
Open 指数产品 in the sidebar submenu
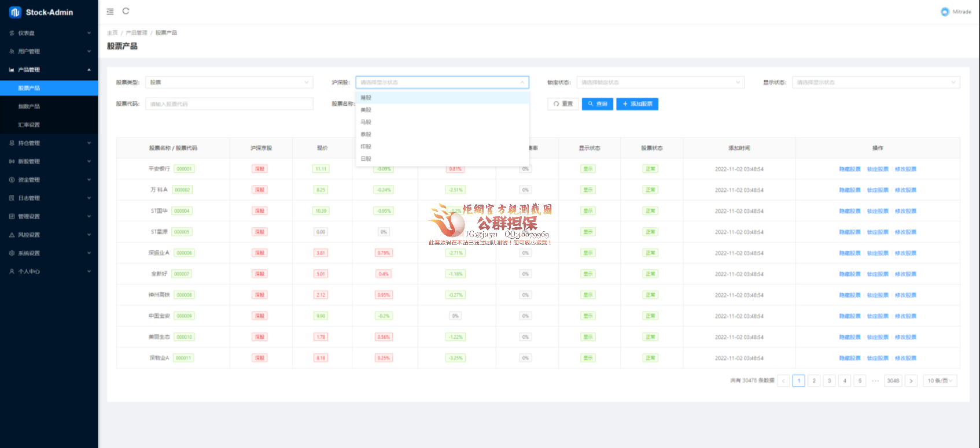(29, 106)
